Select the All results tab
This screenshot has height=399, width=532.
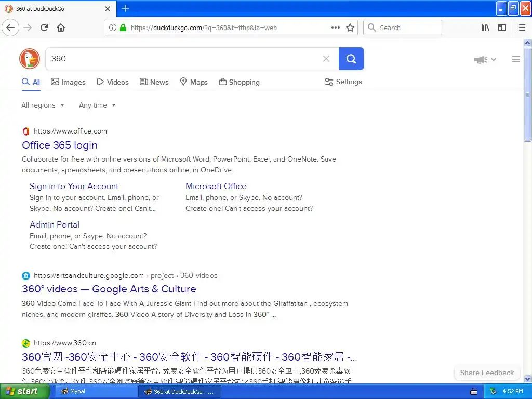31,82
